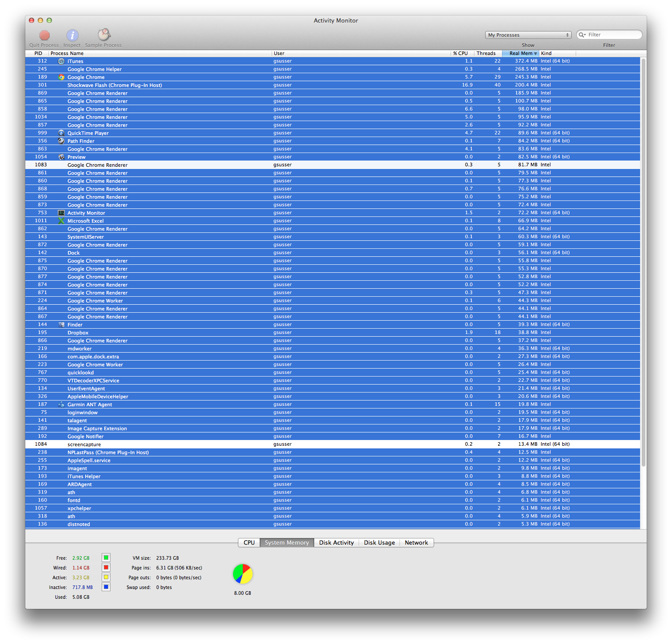Select the mdworker process row
Image resolution: width=672 pixels, height=644 pixels.
[332, 349]
